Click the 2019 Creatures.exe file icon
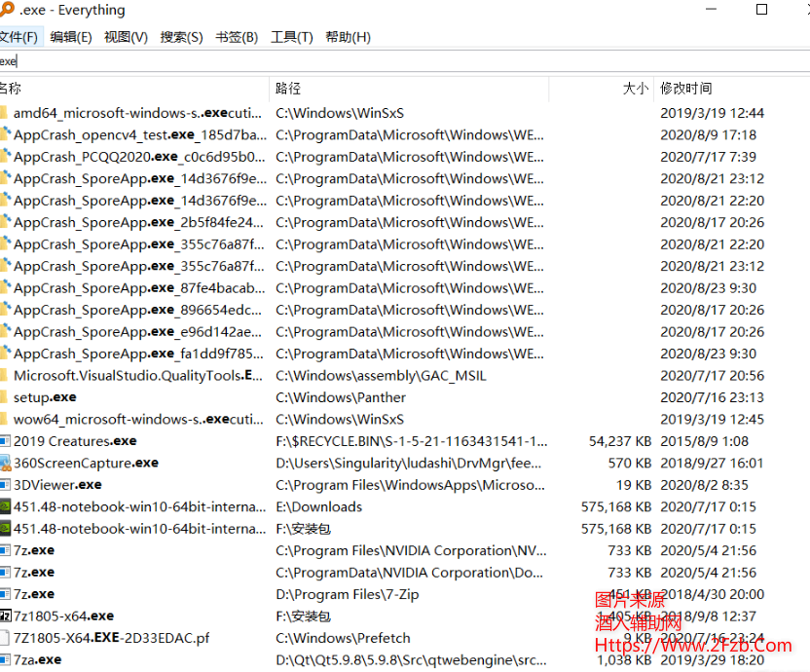 (x=5, y=441)
